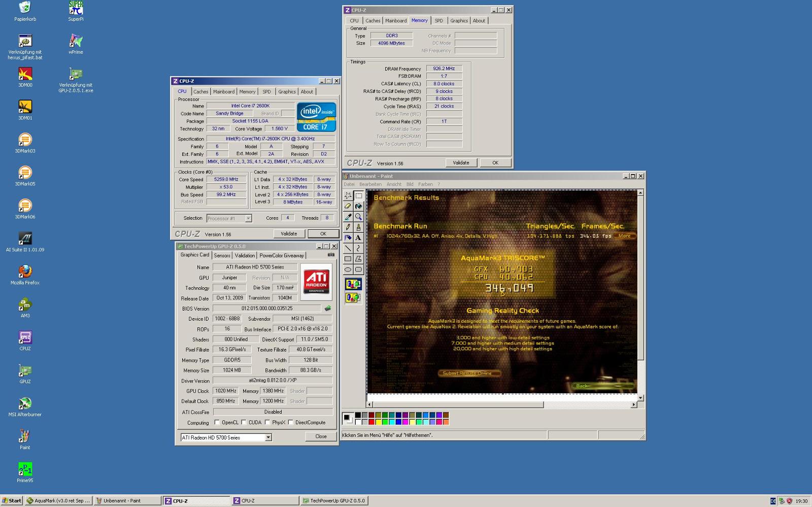Screen dimensions: 812x507
Task: Open the SuperPi desktop shortcut
Action: pos(76,11)
